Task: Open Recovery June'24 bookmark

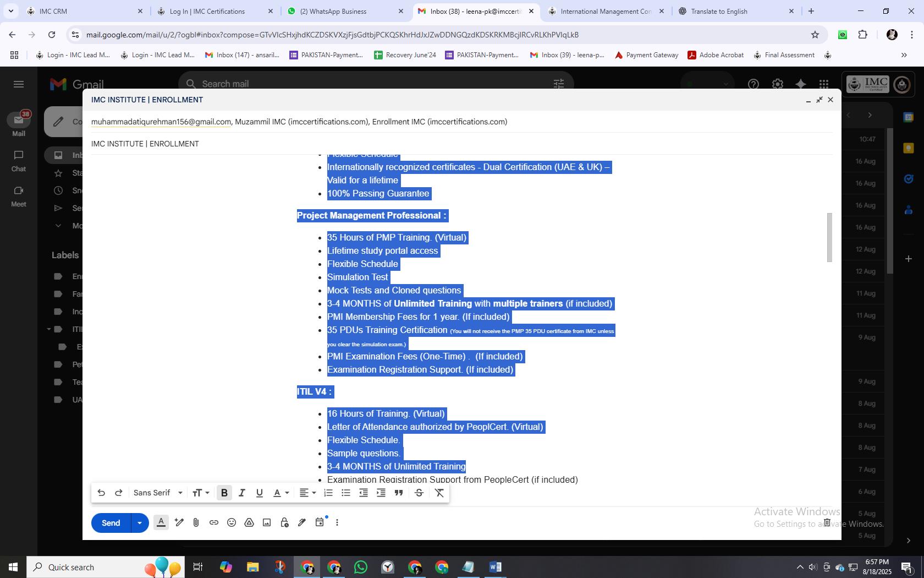Action: pyautogui.click(x=405, y=55)
